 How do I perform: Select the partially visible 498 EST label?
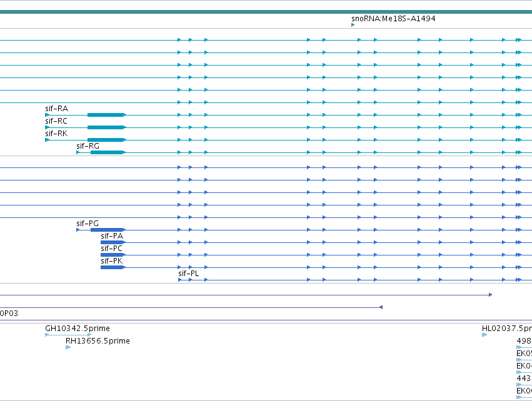[x=524, y=341]
